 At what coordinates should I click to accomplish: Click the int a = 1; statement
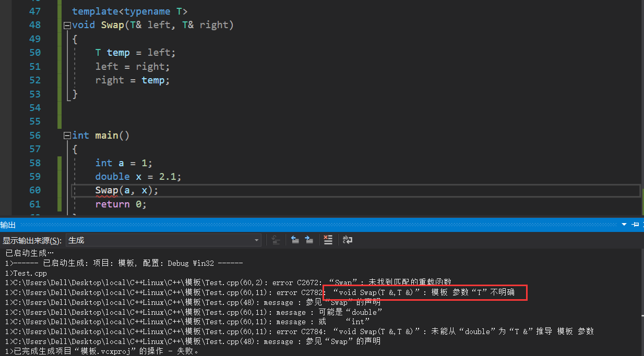pyautogui.click(x=124, y=163)
